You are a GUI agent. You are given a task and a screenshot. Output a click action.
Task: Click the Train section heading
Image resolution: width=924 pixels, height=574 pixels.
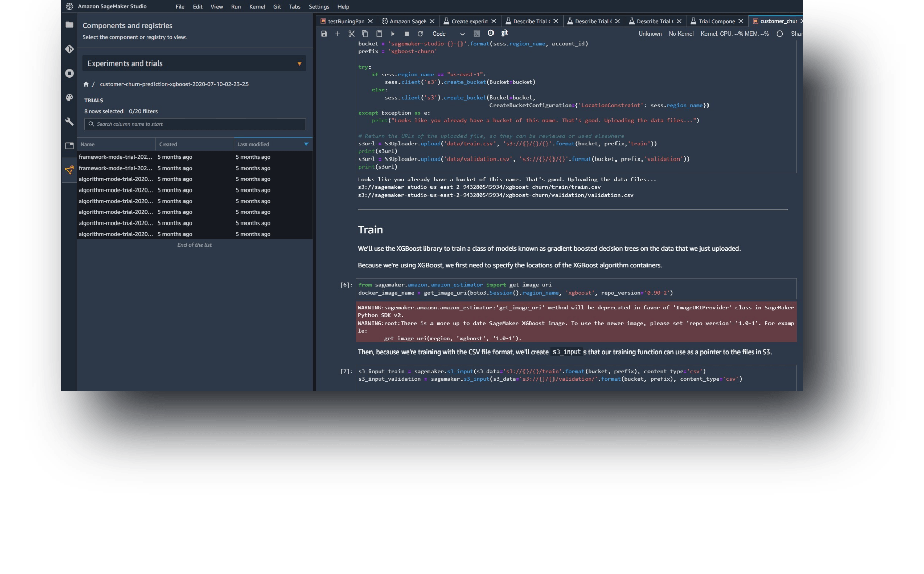click(x=370, y=230)
